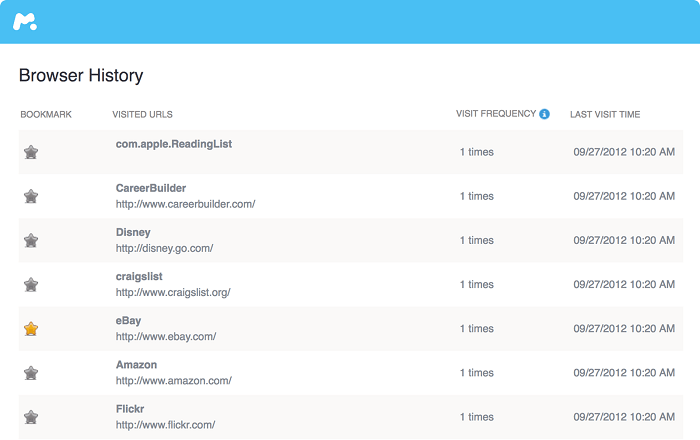Click the last visit time for Disney
This screenshot has width=700, height=440.
[624, 241]
